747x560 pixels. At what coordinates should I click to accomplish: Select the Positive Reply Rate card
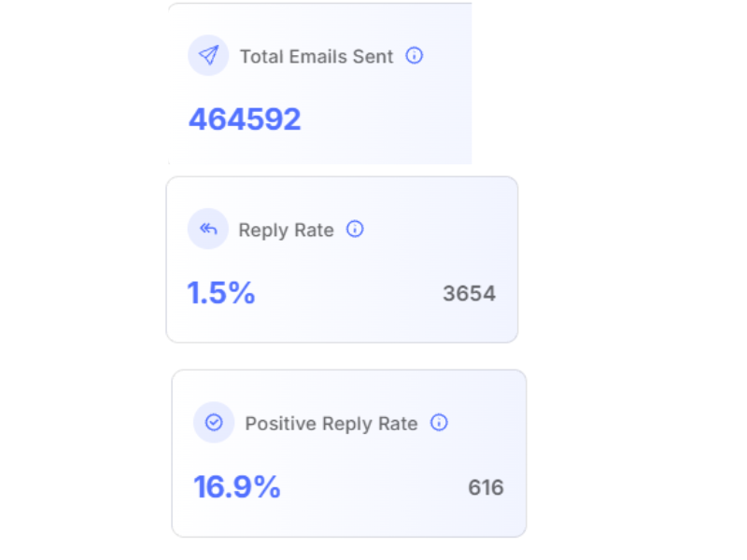(x=349, y=453)
